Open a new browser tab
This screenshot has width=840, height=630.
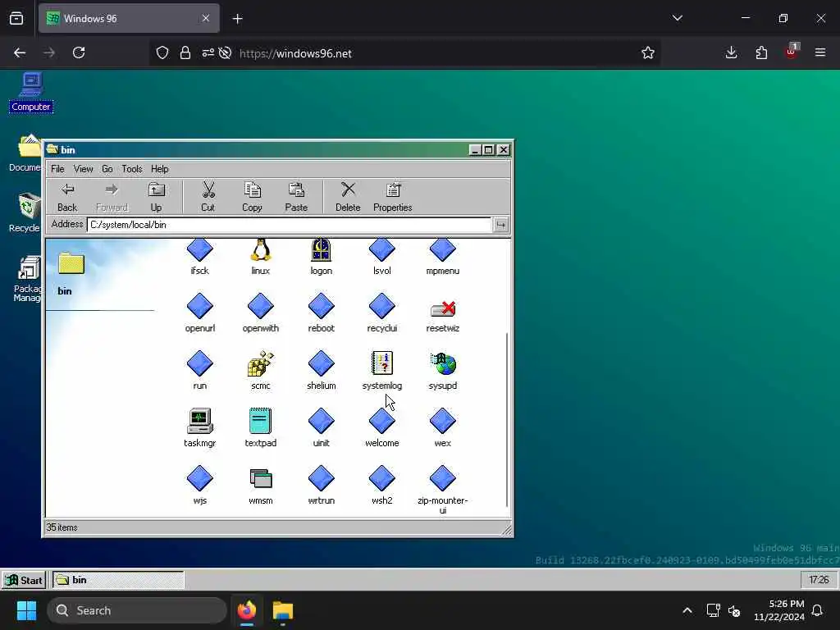(237, 19)
